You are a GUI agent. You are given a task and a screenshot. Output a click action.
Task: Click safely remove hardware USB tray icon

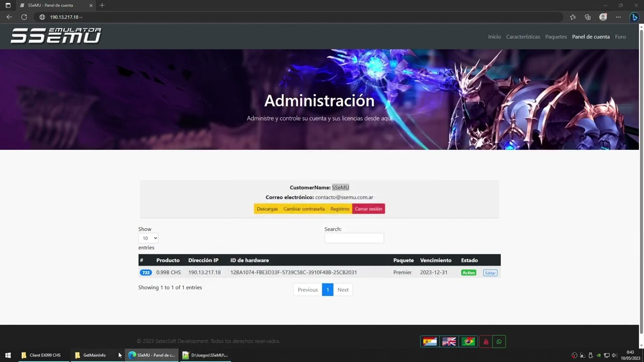click(x=590, y=355)
